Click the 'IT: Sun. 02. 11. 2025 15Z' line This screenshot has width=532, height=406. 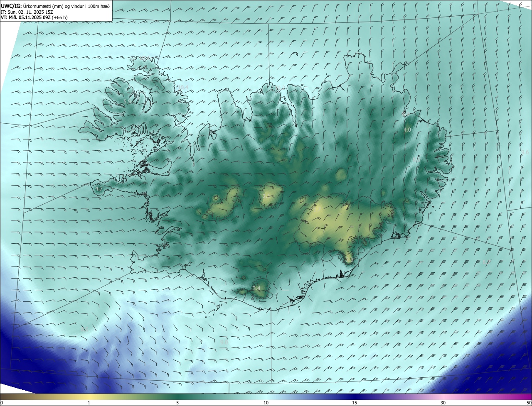pos(27,12)
